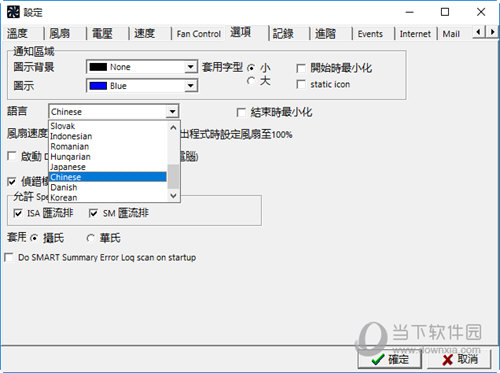Choose Danish in language list
This screenshot has width=500, height=373.
[108, 187]
